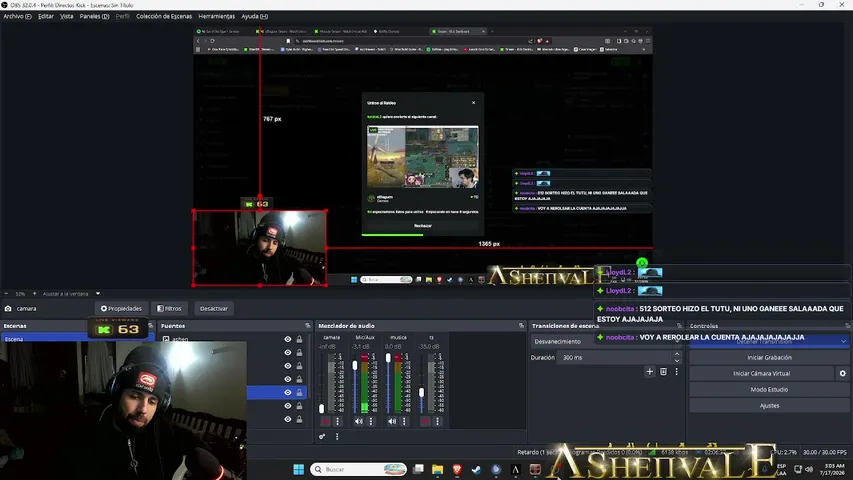Zoom out the preview with minus icon
Image resolution: width=853 pixels, height=480 pixels.
tap(6, 294)
